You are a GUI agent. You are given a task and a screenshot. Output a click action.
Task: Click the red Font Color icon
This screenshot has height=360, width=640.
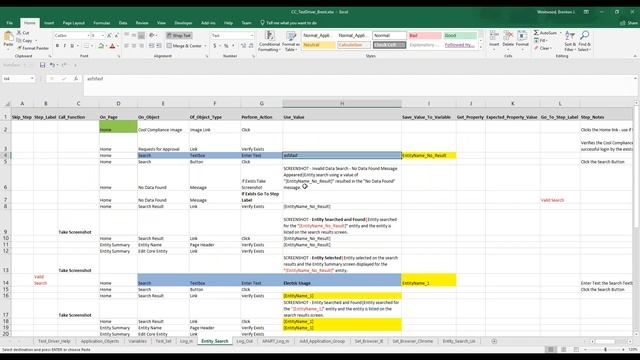(113, 46)
